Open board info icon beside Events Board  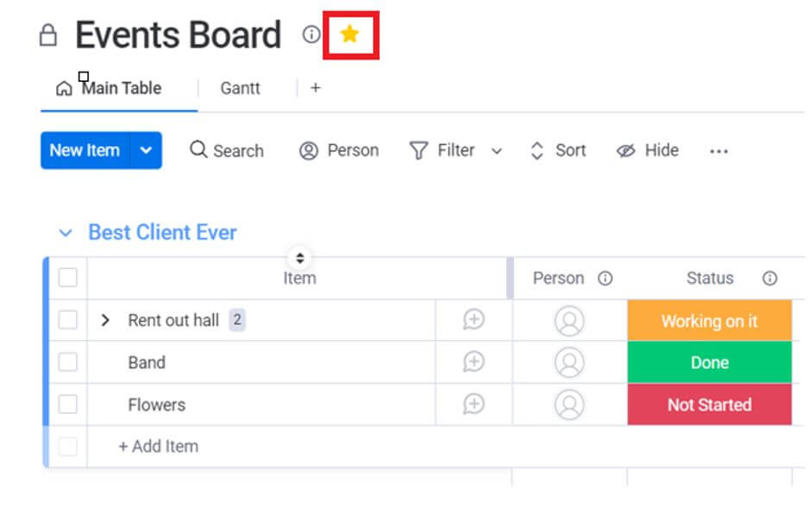click(x=312, y=34)
